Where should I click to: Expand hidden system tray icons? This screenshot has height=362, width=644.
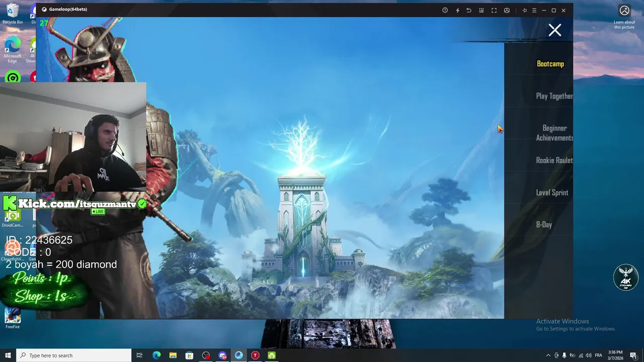point(548,355)
